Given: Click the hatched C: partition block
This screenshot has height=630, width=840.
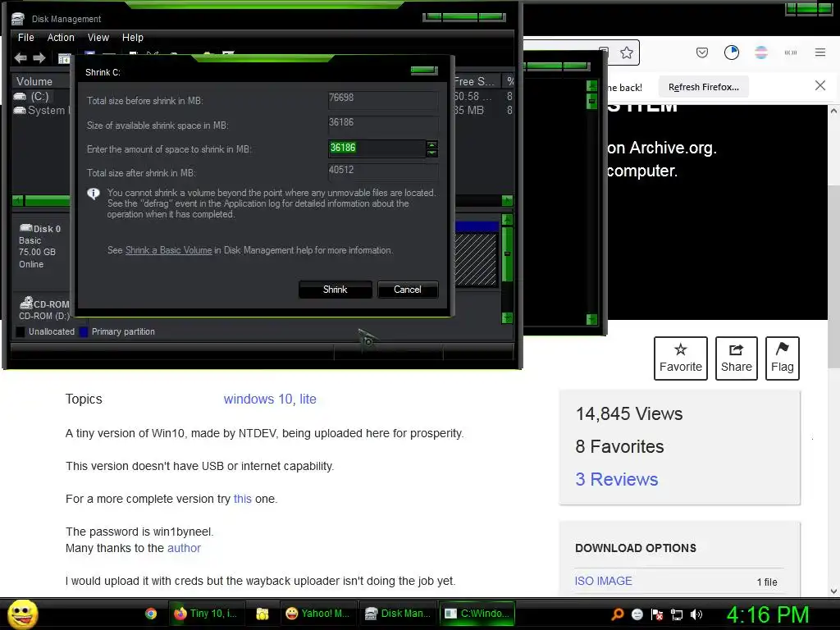Looking at the screenshot, I should coord(477,258).
